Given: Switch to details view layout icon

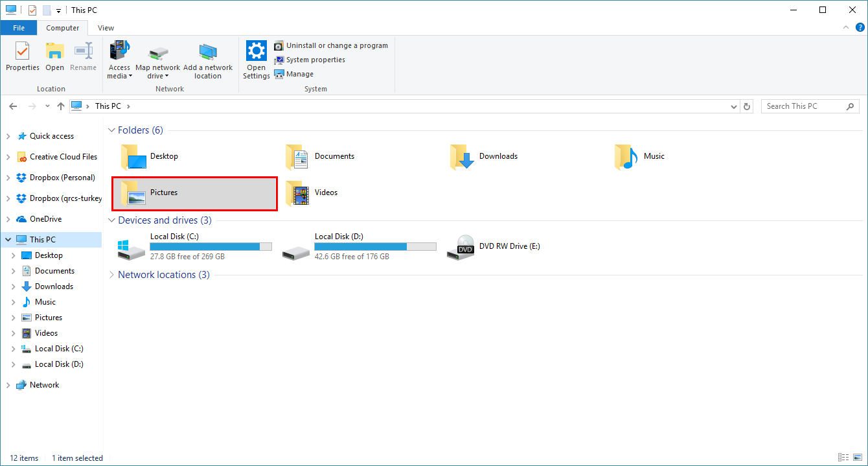Looking at the screenshot, I should 843,458.
